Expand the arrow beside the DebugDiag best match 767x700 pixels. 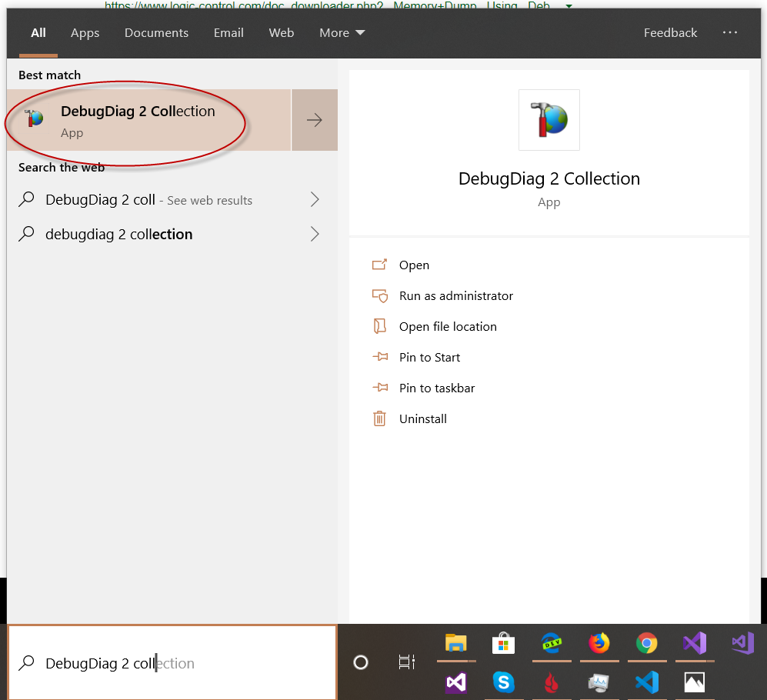(x=314, y=120)
